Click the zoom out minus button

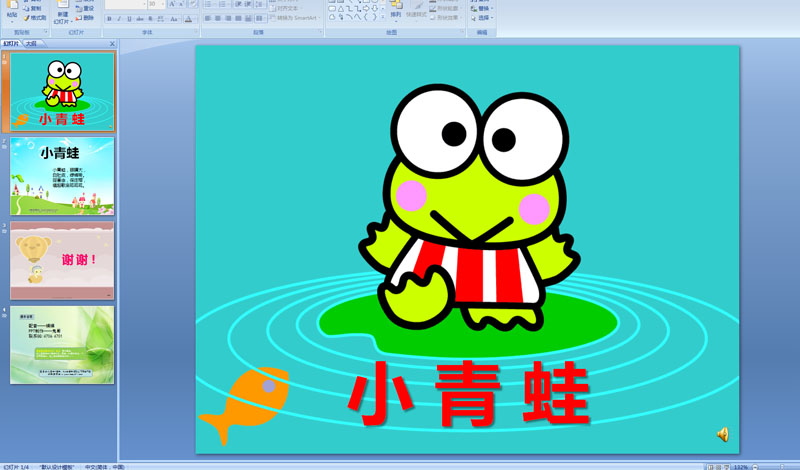tap(755, 467)
